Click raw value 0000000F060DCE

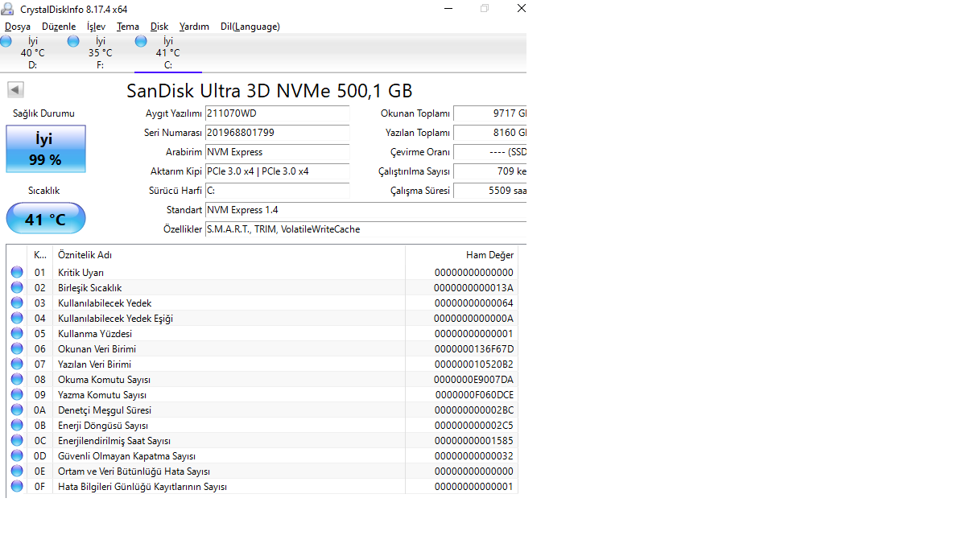[474, 395]
